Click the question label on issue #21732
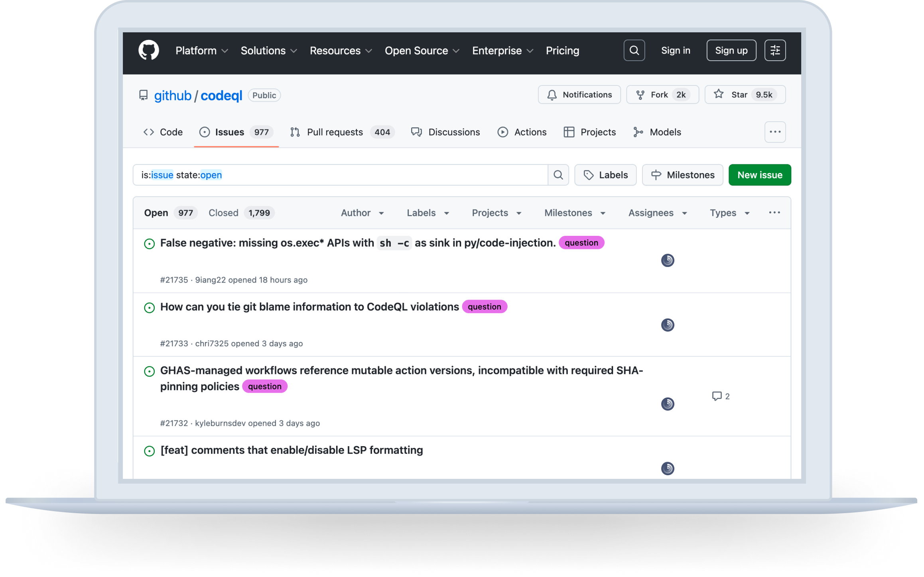 [264, 386]
